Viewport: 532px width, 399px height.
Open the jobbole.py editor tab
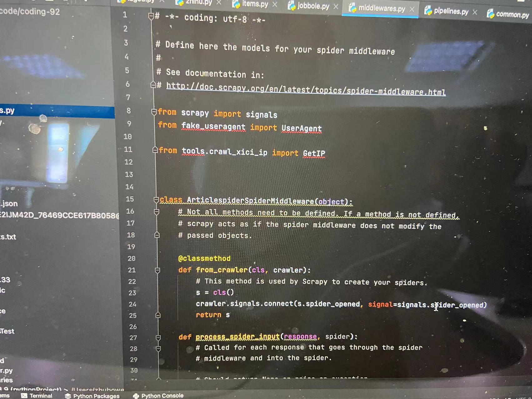tap(313, 6)
